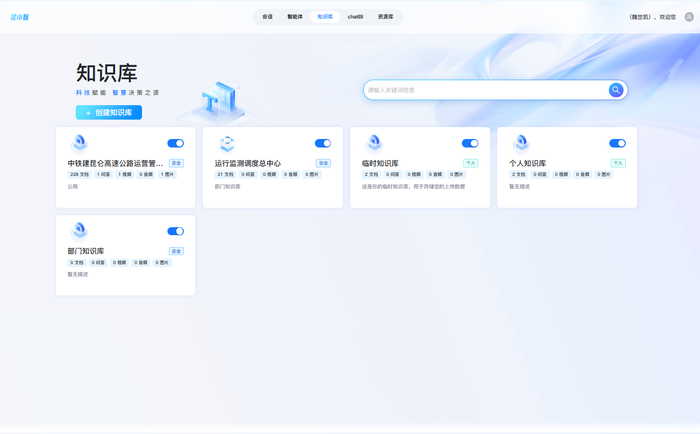
Task: Open the 资源库 tab
Action: tap(385, 17)
